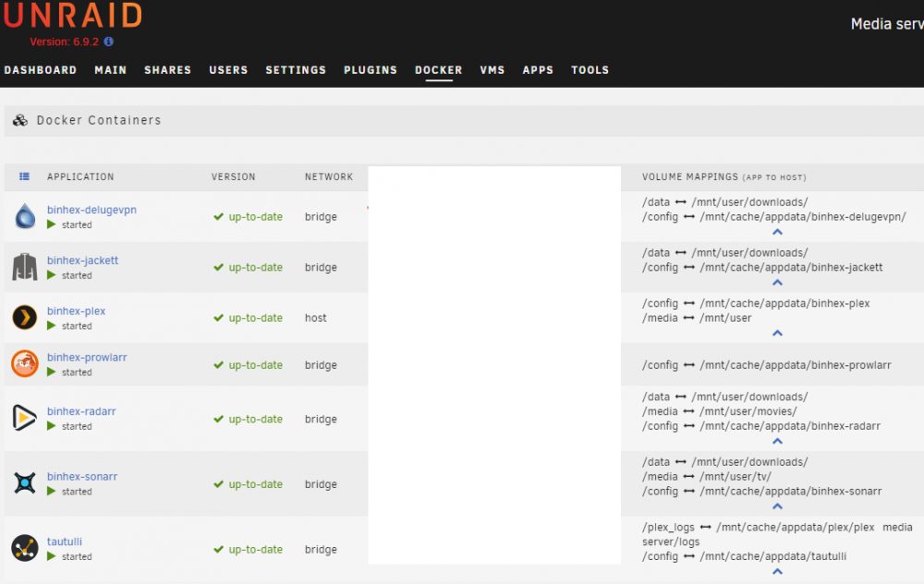The width and height of the screenshot is (924, 584).
Task: Click the binhex-jackett jacket icon
Action: tap(25, 266)
